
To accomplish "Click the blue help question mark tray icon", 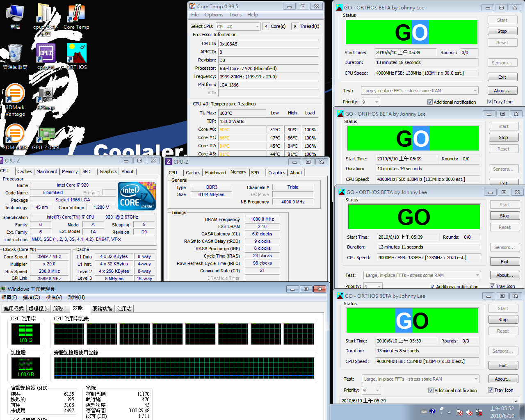I will click(432, 411).
